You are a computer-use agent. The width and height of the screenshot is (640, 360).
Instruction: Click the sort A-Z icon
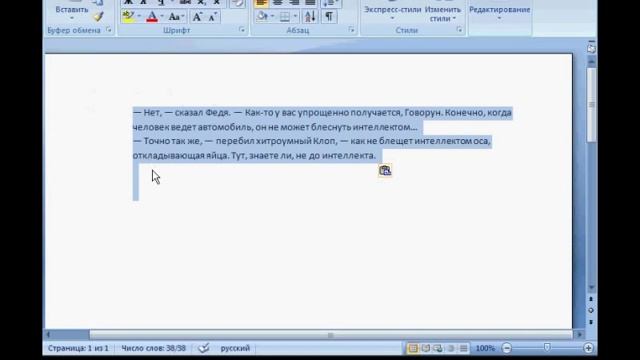[x=310, y=17]
